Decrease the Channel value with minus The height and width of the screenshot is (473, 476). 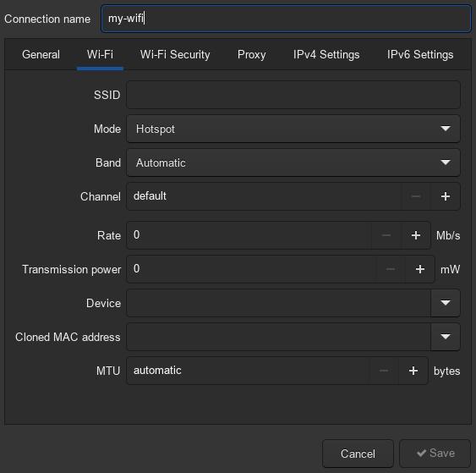pyautogui.click(x=416, y=196)
